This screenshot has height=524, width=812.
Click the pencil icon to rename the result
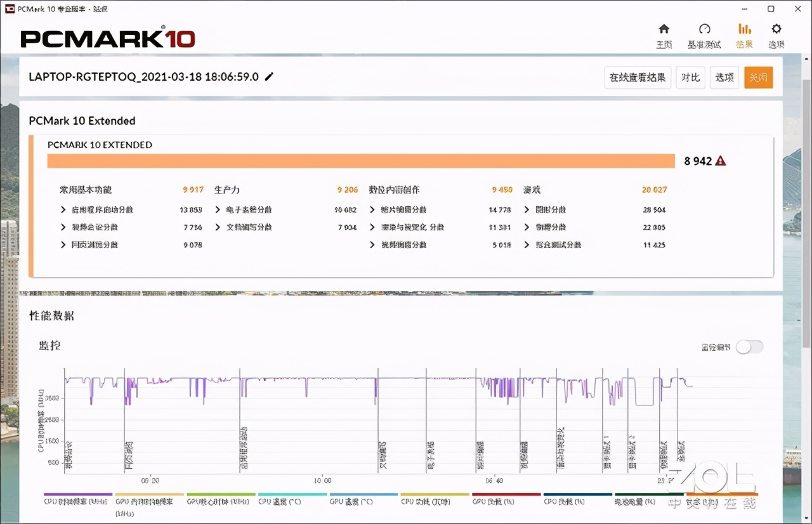click(x=269, y=77)
